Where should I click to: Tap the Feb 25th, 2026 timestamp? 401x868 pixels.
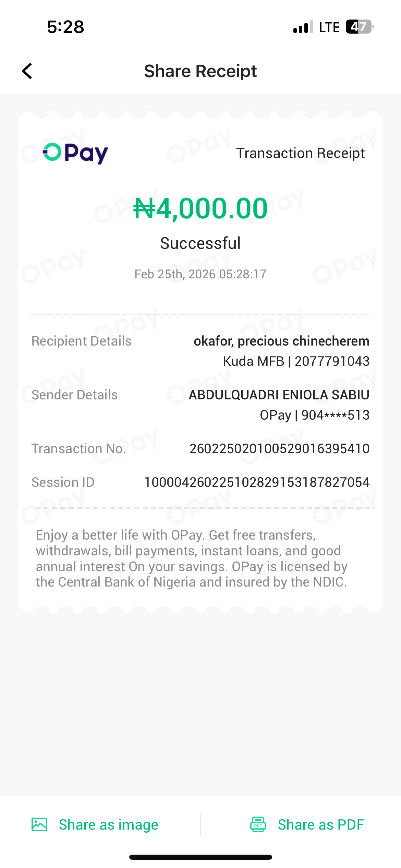tap(200, 274)
